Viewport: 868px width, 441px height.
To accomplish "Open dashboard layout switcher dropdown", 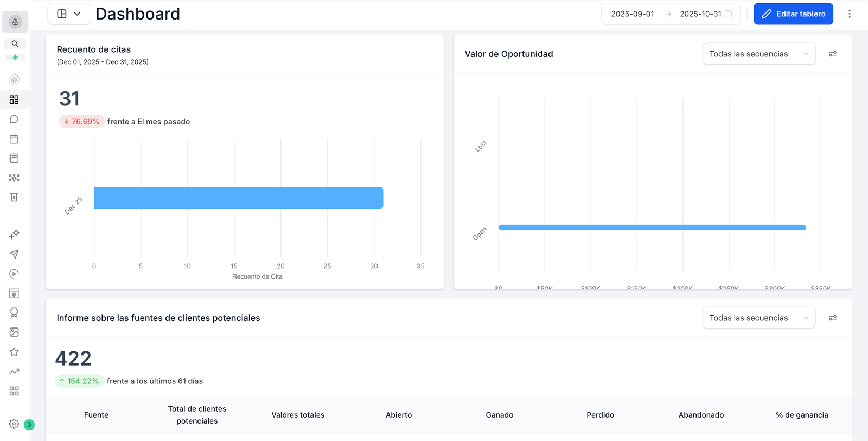I will 69,14.
